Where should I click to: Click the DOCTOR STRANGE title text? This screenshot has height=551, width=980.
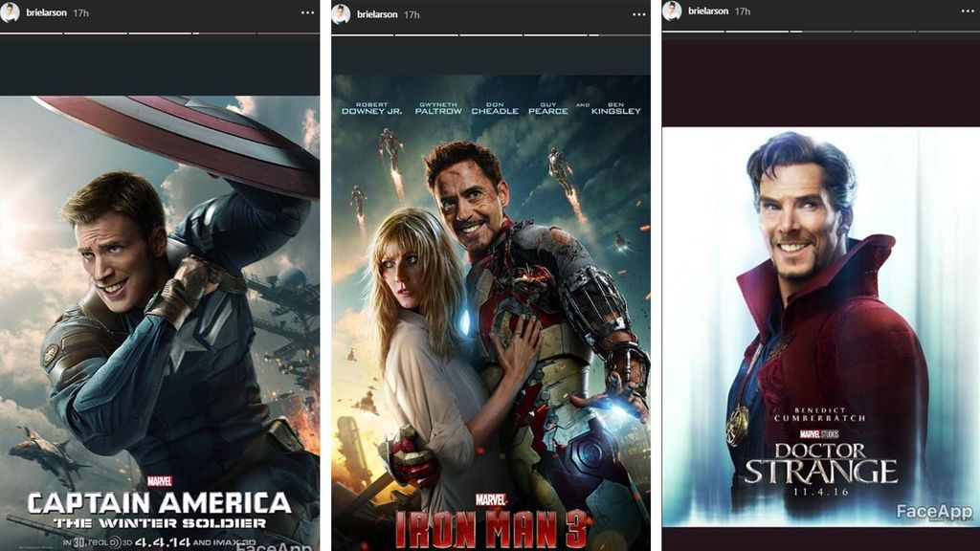tap(820, 463)
